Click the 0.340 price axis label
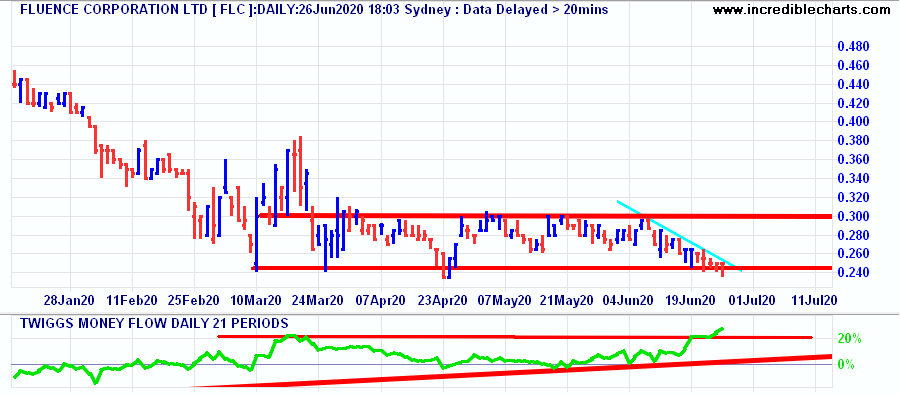Screen dimensions: 900x395 coord(854,179)
